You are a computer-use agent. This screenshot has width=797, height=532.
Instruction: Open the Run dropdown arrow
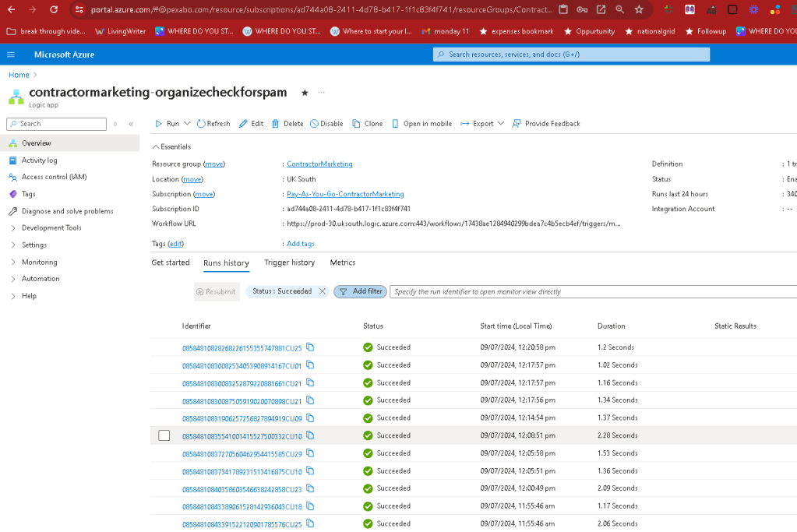[x=187, y=124]
